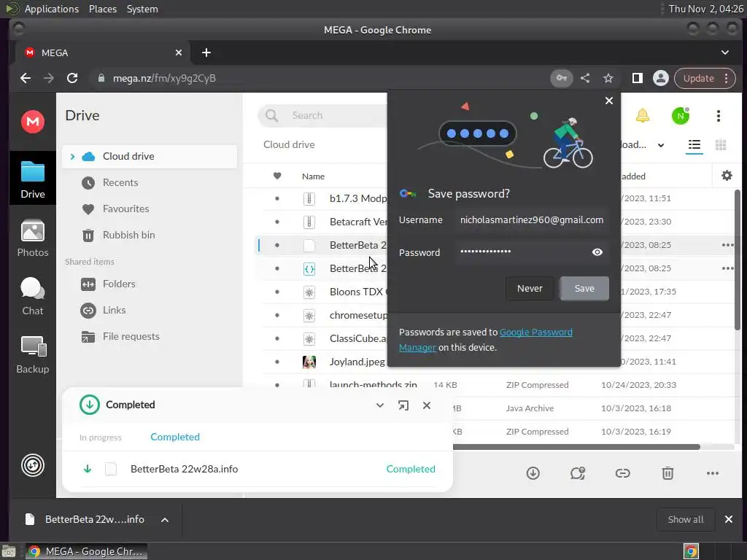Expand the upload dropdown arrow
747x560 pixels.
point(661,145)
